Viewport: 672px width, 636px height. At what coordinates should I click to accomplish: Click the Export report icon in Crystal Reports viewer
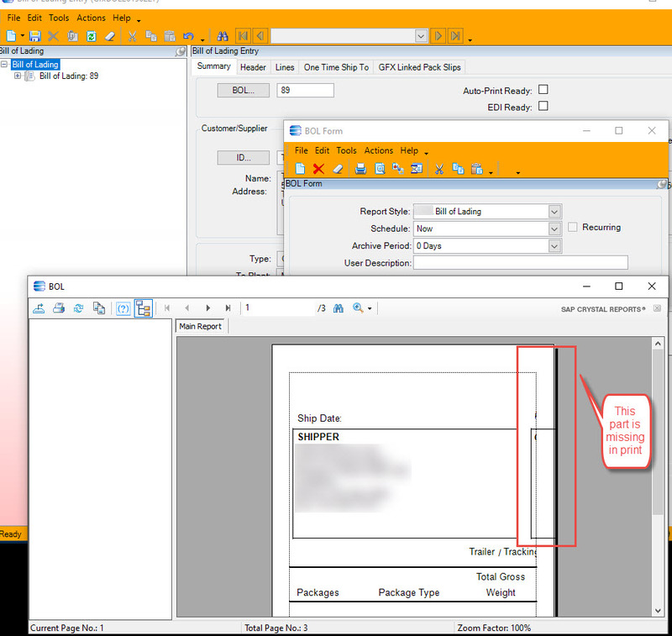[39, 308]
